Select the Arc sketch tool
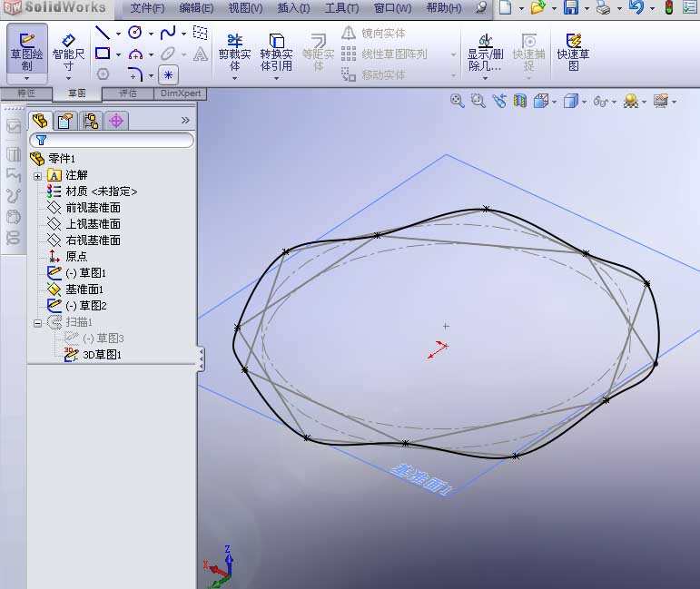The image size is (700, 589). coord(135,54)
